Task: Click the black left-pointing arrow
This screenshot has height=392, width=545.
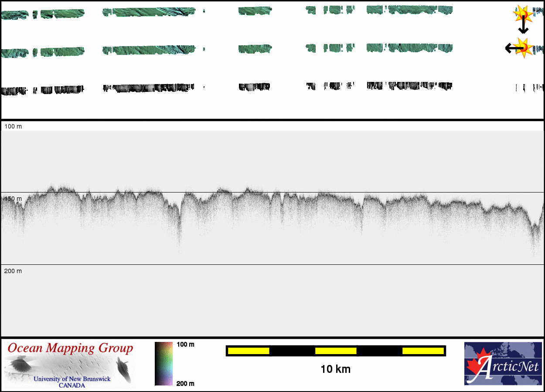Action: point(511,48)
